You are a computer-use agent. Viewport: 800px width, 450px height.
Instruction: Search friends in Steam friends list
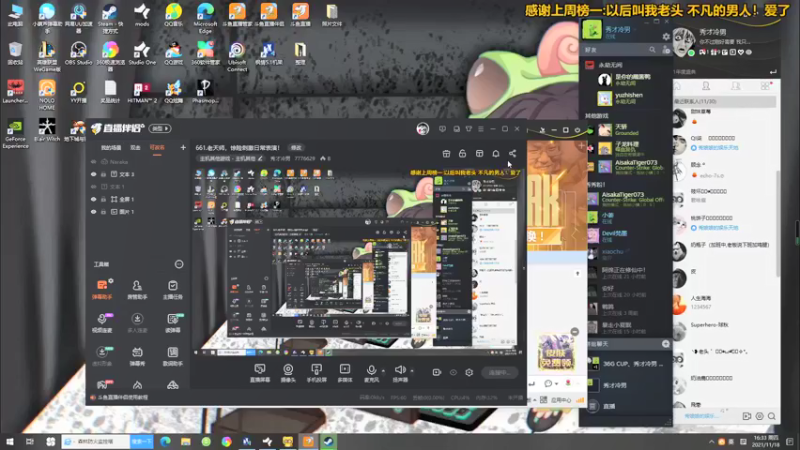click(652, 50)
